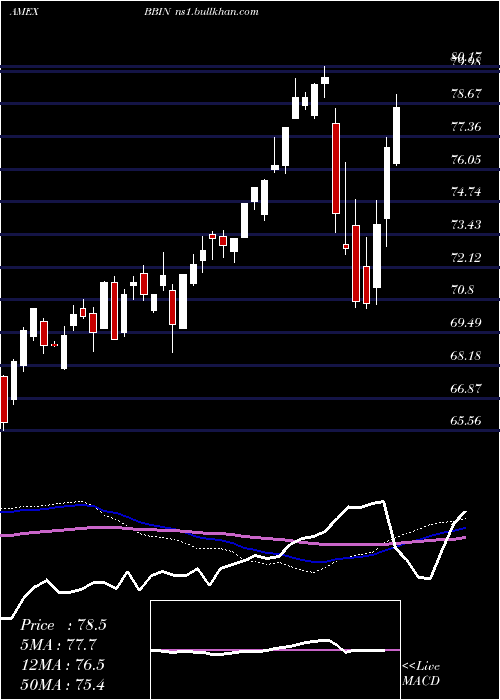
Task: Click the 78.67 price axis label
Action: pos(466,94)
